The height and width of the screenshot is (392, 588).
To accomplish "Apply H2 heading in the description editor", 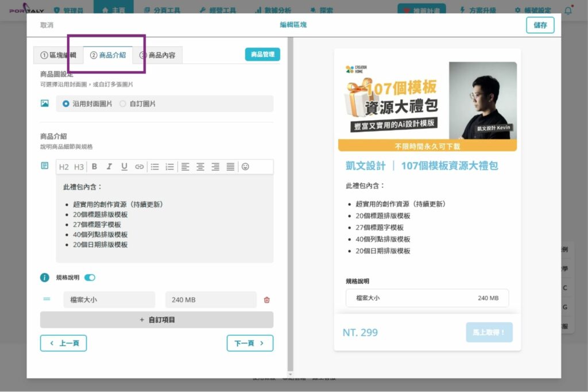I will [x=64, y=167].
